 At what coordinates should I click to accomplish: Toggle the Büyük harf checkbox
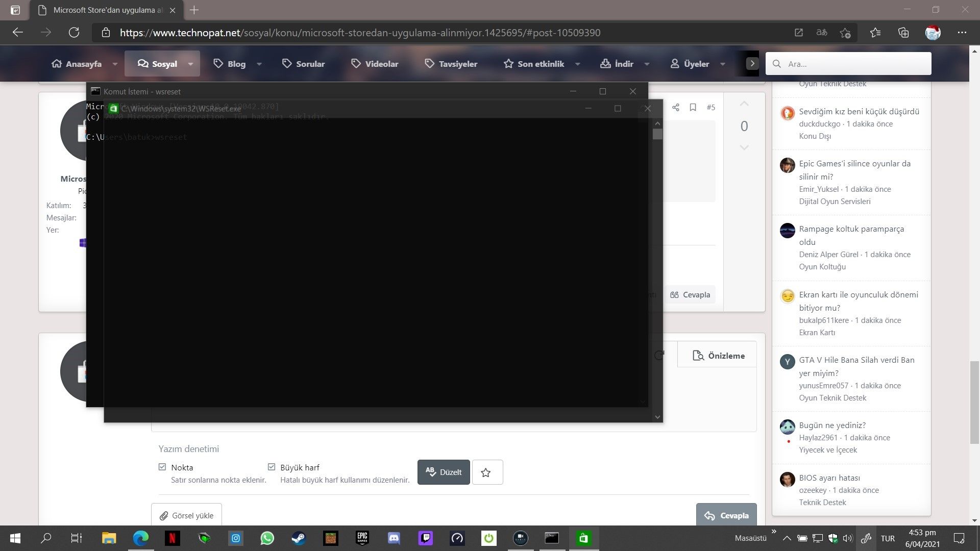click(272, 467)
